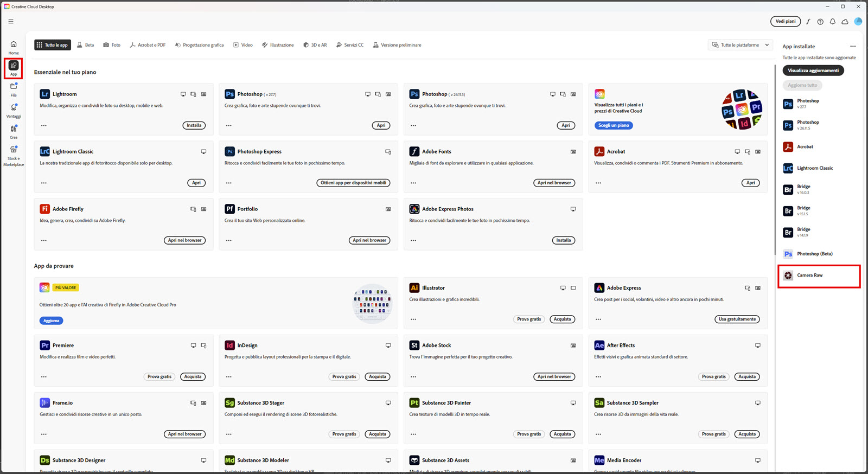Open more options on the App installate panel

click(x=853, y=47)
